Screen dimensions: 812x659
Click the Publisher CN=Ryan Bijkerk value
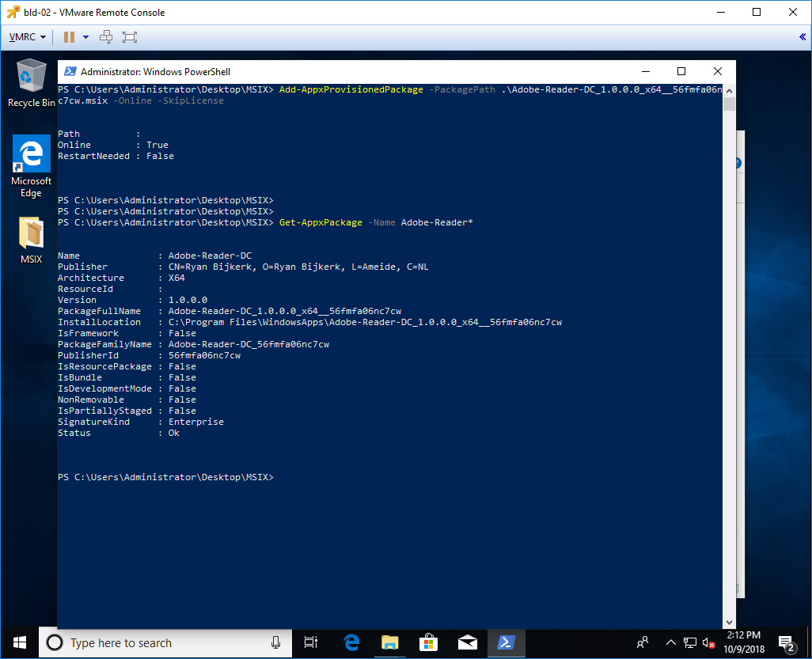point(298,267)
